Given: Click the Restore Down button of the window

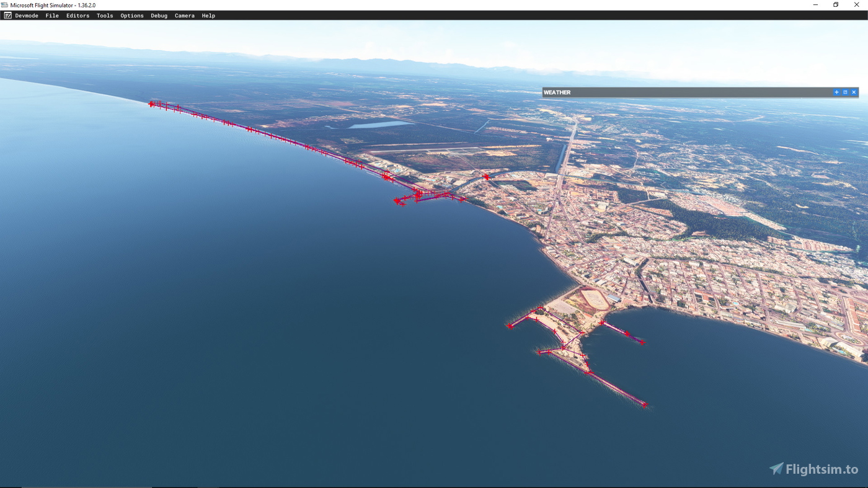Looking at the screenshot, I should pos(835,4).
